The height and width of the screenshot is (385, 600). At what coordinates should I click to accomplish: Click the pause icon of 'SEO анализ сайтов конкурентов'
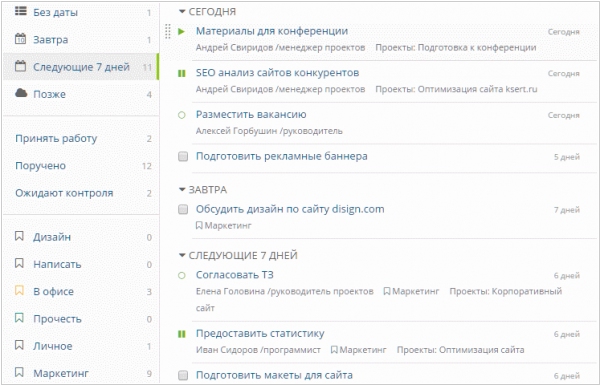[182, 73]
